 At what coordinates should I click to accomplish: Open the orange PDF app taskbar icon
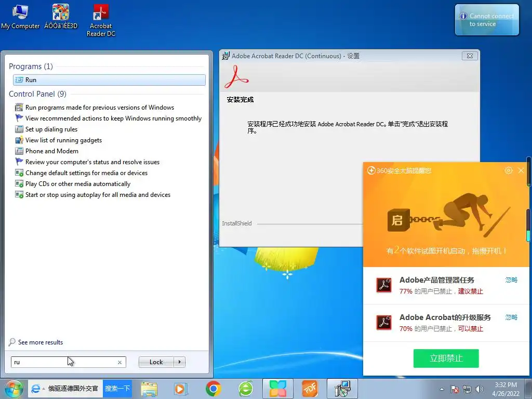click(310, 389)
